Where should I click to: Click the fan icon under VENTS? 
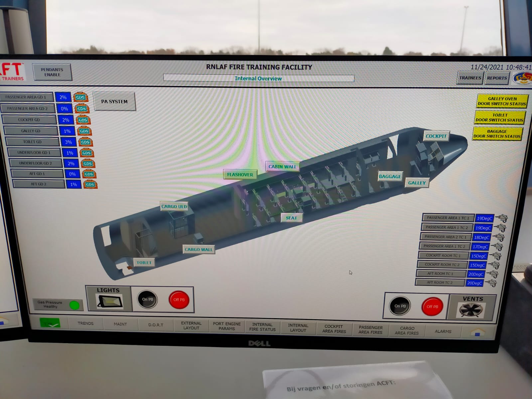471,310
